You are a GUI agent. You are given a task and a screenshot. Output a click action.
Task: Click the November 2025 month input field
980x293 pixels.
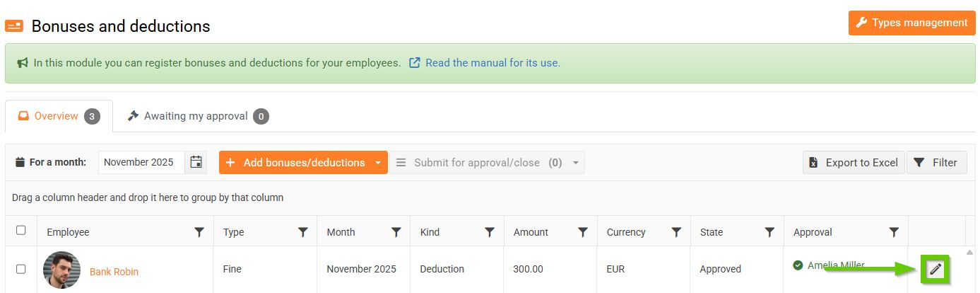[141, 162]
